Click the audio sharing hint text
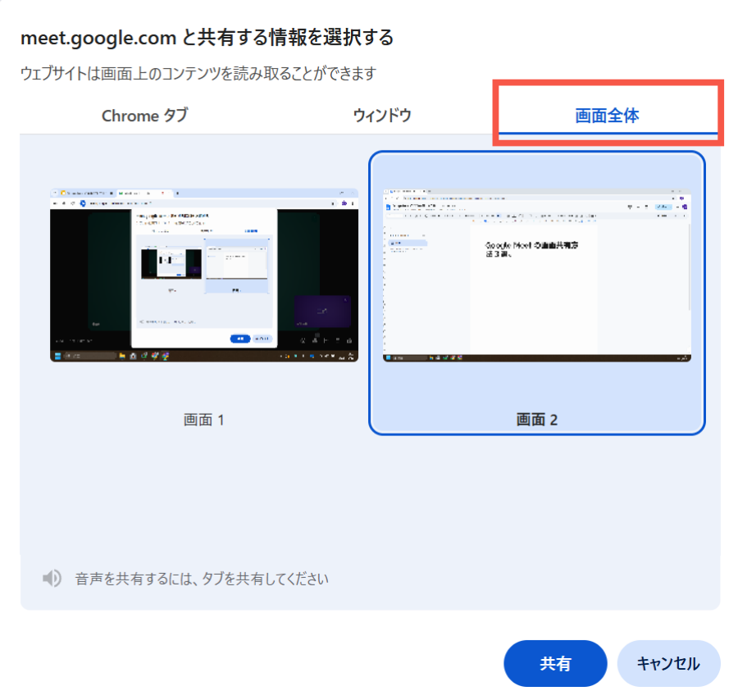The height and width of the screenshot is (700, 738). click(202, 579)
